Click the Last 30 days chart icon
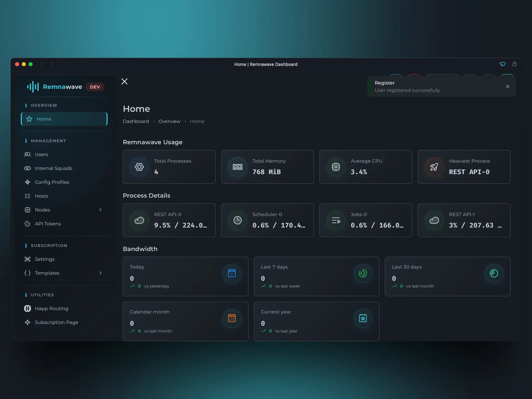Viewport: 532px width, 399px height. [494, 273]
